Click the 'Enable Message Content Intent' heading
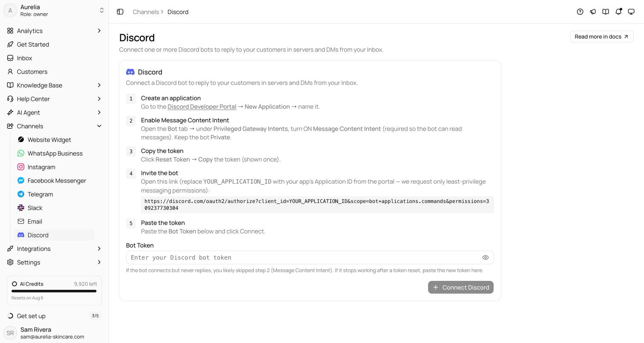 pyautogui.click(x=185, y=120)
